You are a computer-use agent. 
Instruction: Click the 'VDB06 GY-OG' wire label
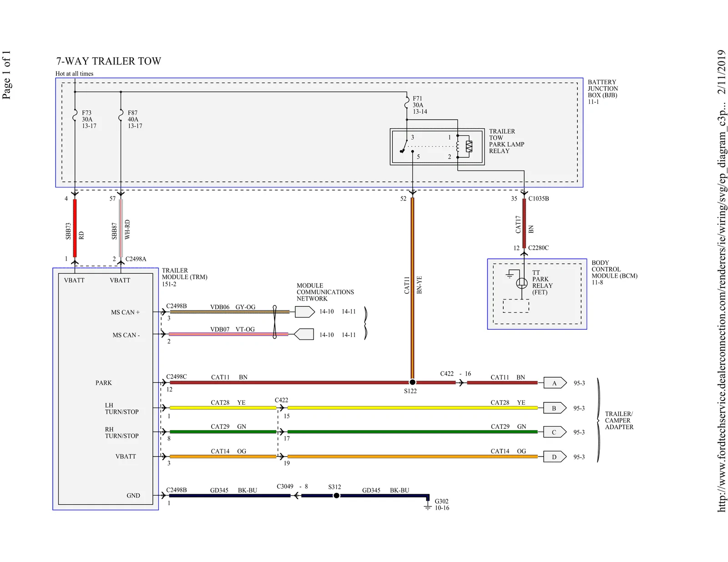click(233, 307)
